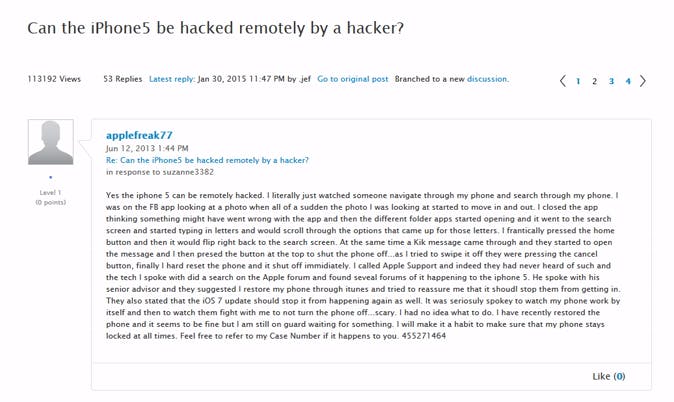Screen dimensions: 674x402
Task: Open the applefreak77 user profile link
Action: (139, 133)
